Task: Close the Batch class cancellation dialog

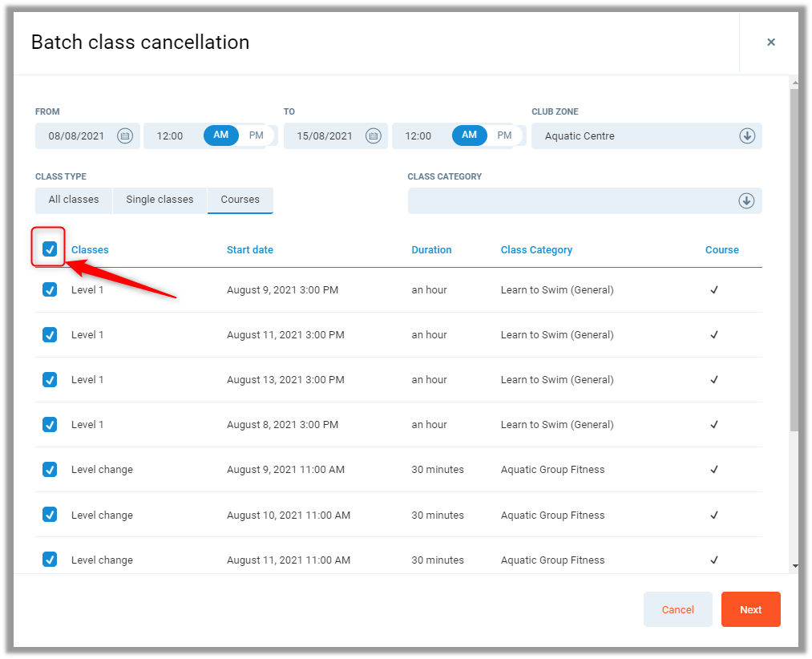Action: coord(770,42)
